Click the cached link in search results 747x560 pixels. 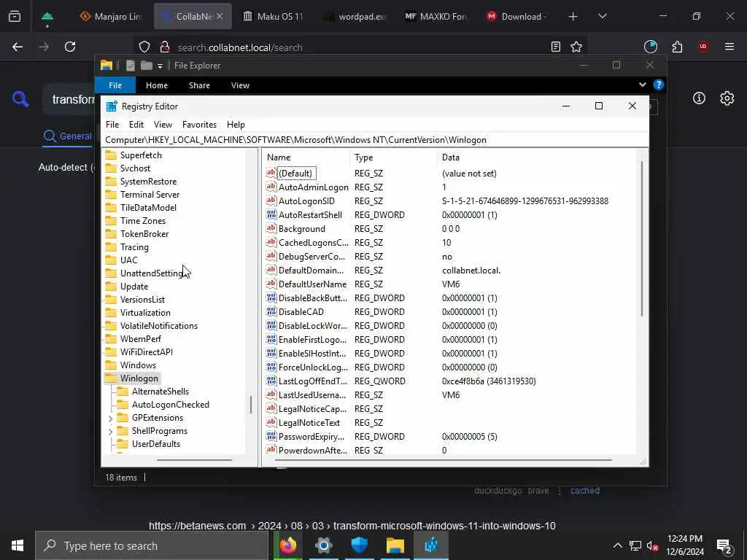point(585,491)
